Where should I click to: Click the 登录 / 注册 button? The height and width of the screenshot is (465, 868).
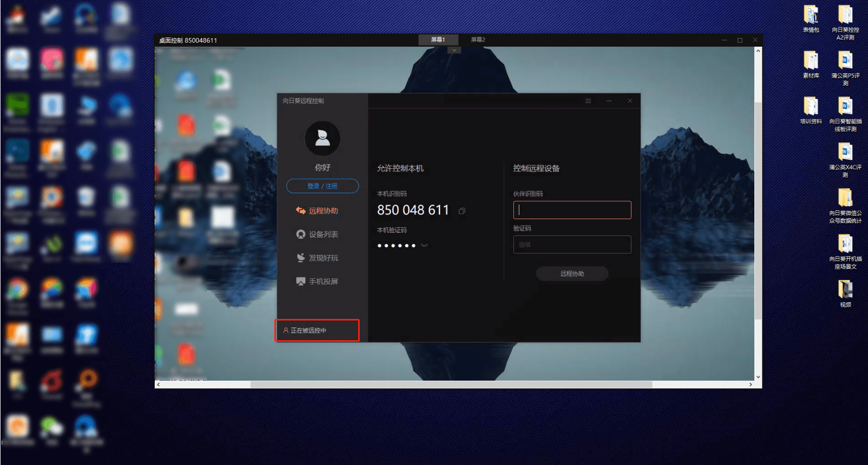click(323, 186)
